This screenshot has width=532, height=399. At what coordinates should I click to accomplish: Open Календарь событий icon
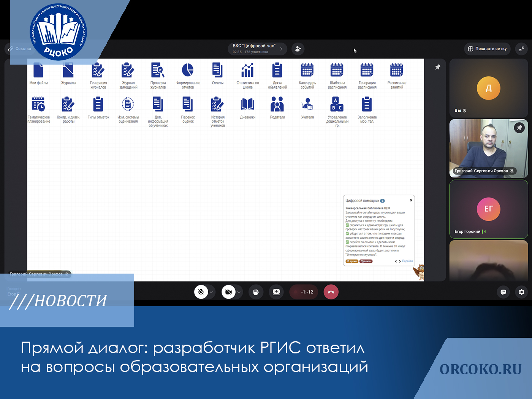pos(307,71)
